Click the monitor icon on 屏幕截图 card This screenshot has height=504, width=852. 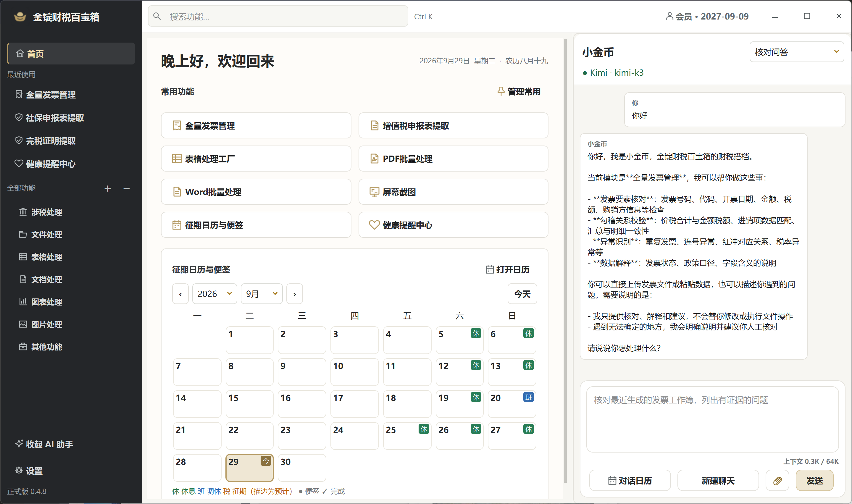point(374,192)
